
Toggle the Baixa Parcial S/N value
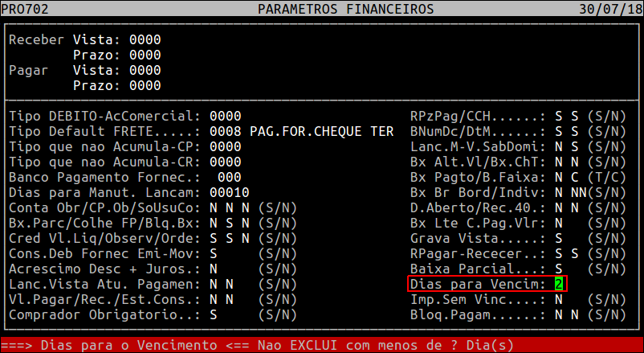click(x=559, y=269)
